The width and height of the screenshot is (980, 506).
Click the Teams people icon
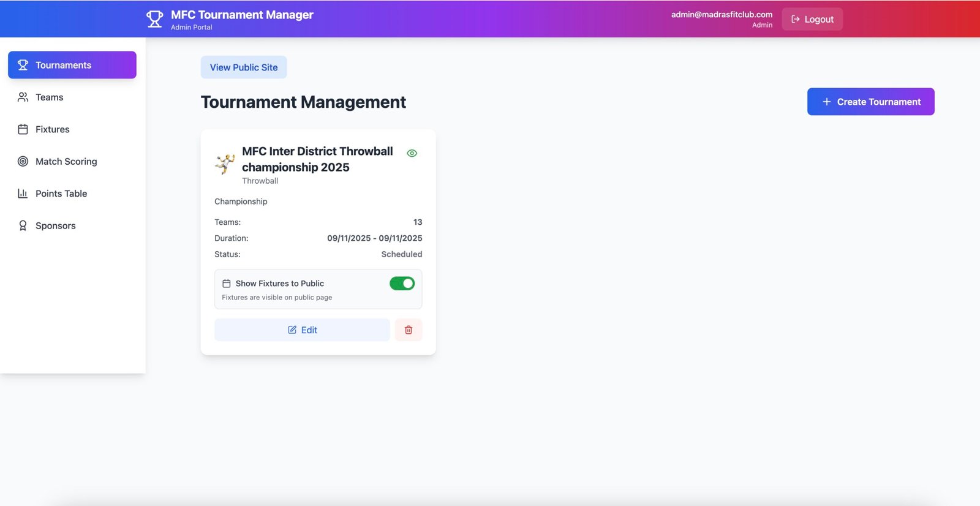tap(23, 97)
